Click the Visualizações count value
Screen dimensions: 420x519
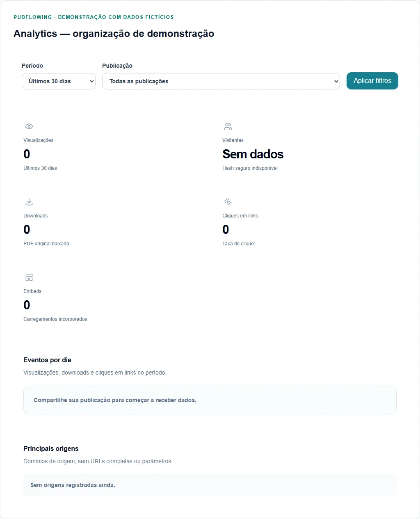coord(27,154)
